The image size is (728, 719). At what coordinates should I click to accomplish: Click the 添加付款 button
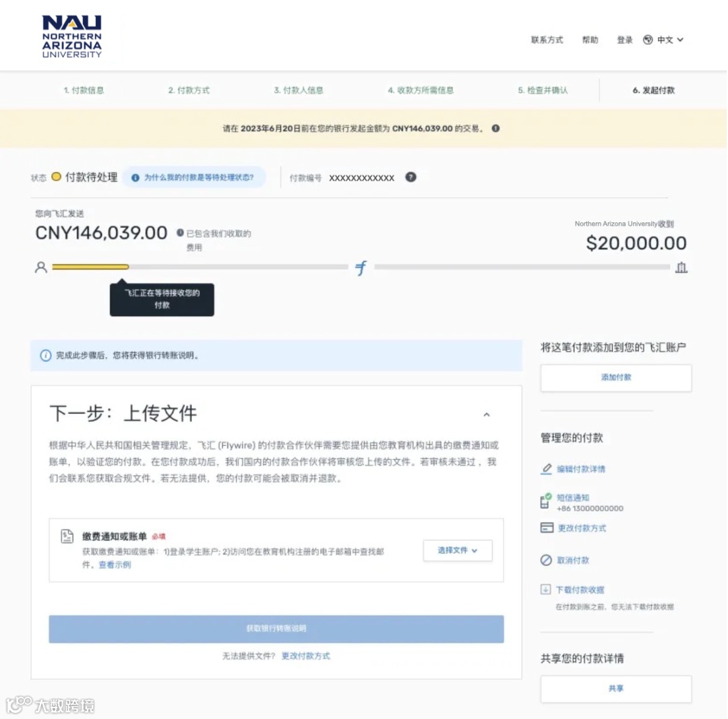click(x=616, y=377)
